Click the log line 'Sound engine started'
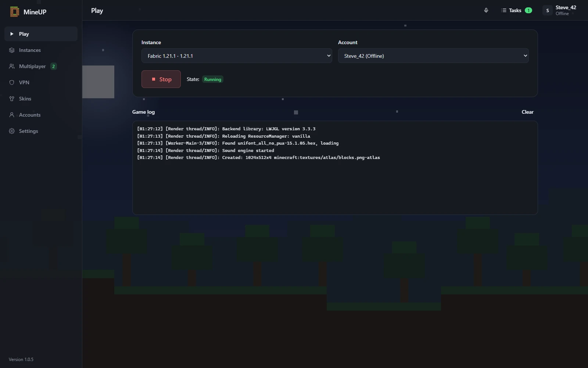 [x=205, y=151]
